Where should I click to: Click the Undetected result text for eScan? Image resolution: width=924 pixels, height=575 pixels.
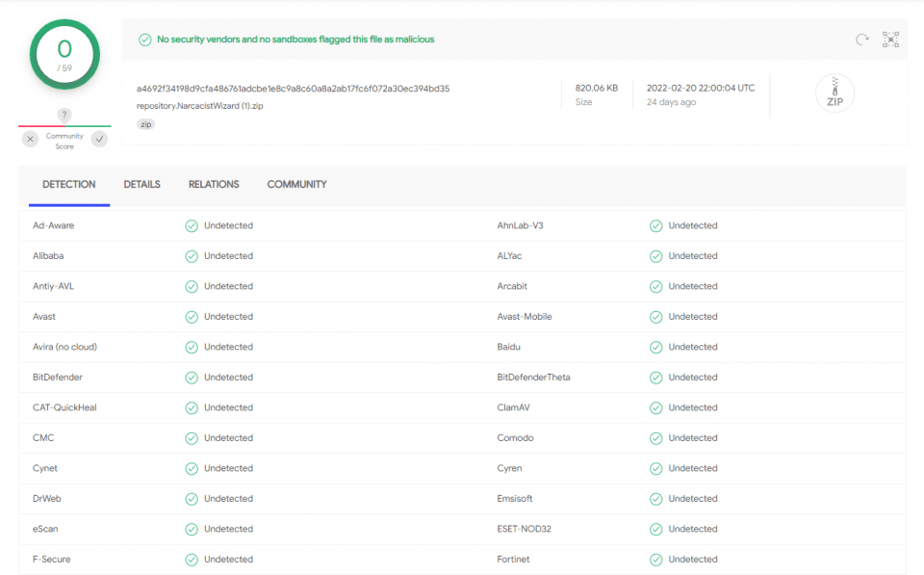point(229,529)
